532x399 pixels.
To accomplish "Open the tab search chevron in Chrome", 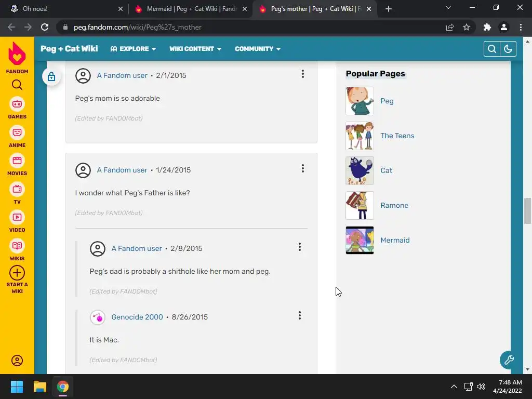I will [x=448, y=8].
